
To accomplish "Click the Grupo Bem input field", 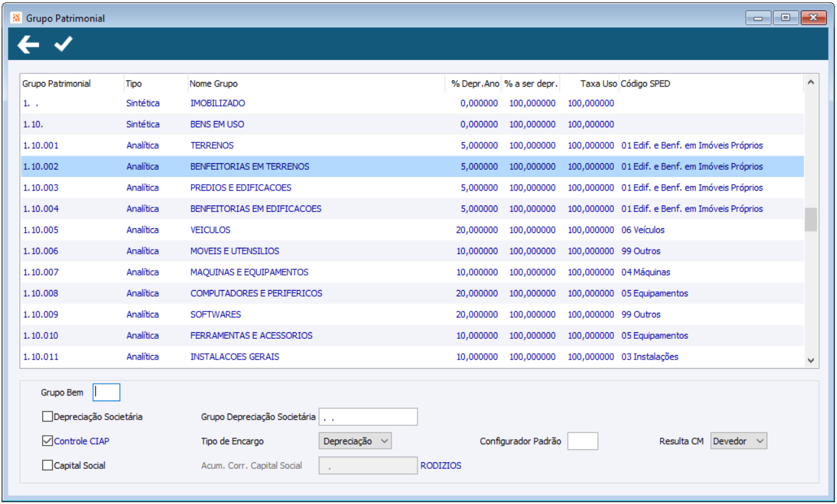I will [107, 392].
